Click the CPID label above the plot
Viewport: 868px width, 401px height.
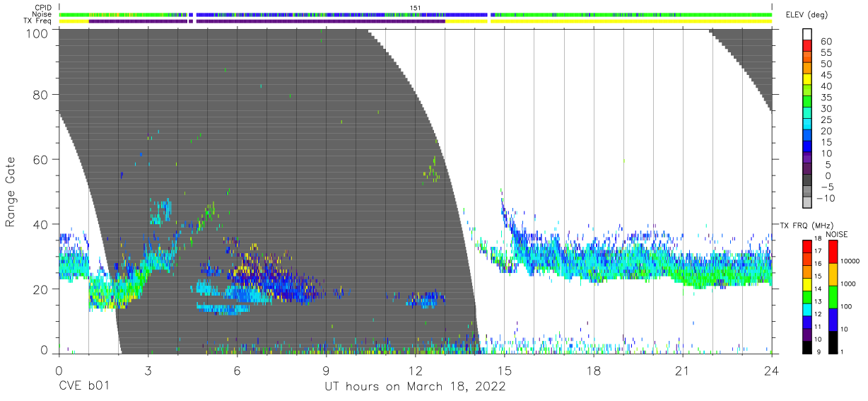click(44, 8)
